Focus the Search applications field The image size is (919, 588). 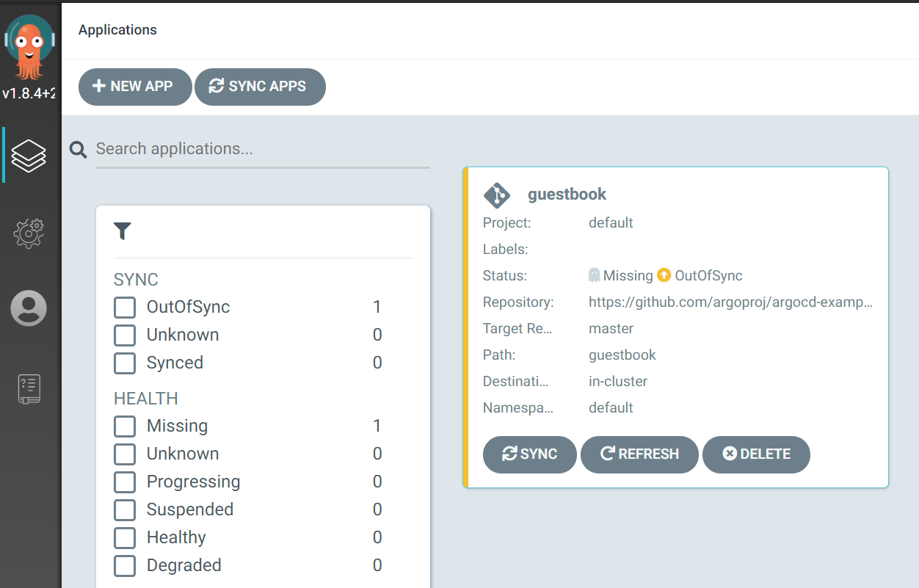[x=263, y=149]
